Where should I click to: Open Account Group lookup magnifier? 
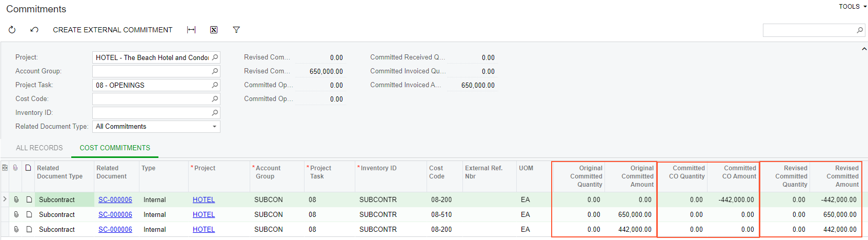click(x=215, y=71)
